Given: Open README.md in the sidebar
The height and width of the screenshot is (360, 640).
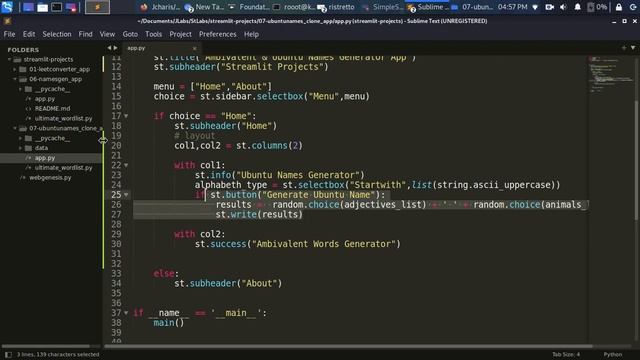Looking at the screenshot, I should [52, 109].
